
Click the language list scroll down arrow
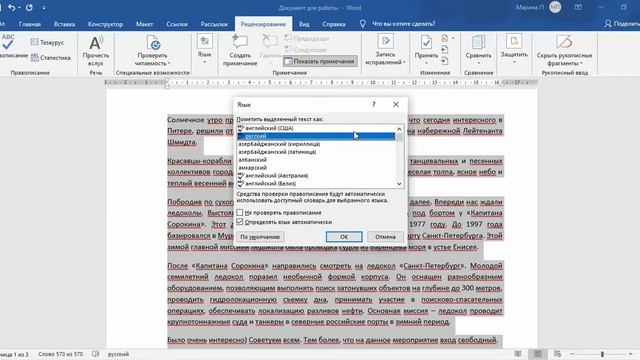point(399,184)
